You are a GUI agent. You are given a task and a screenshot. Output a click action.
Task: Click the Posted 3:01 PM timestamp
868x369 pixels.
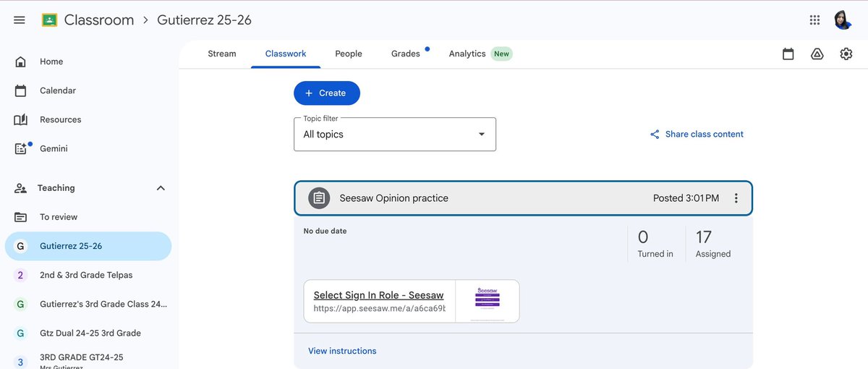point(686,198)
